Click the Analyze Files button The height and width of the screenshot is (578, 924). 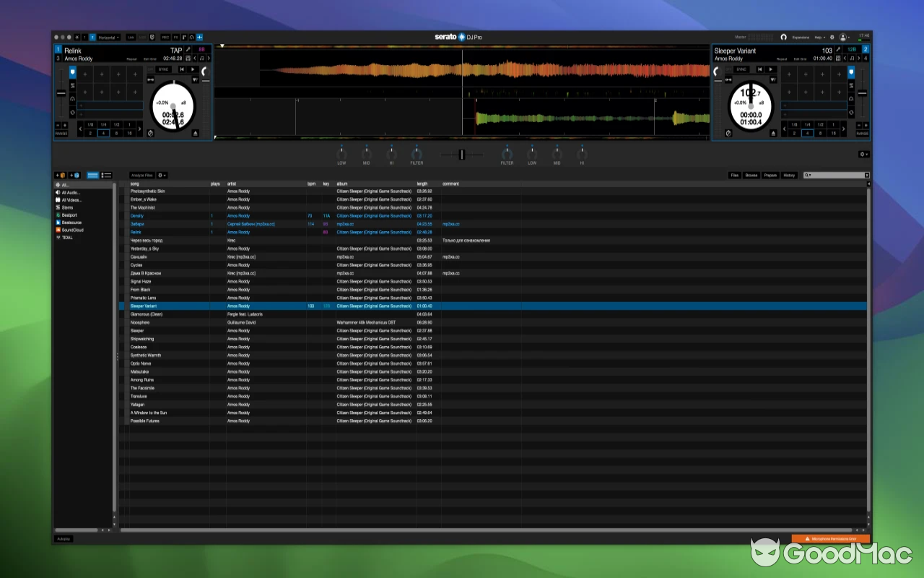pos(141,175)
